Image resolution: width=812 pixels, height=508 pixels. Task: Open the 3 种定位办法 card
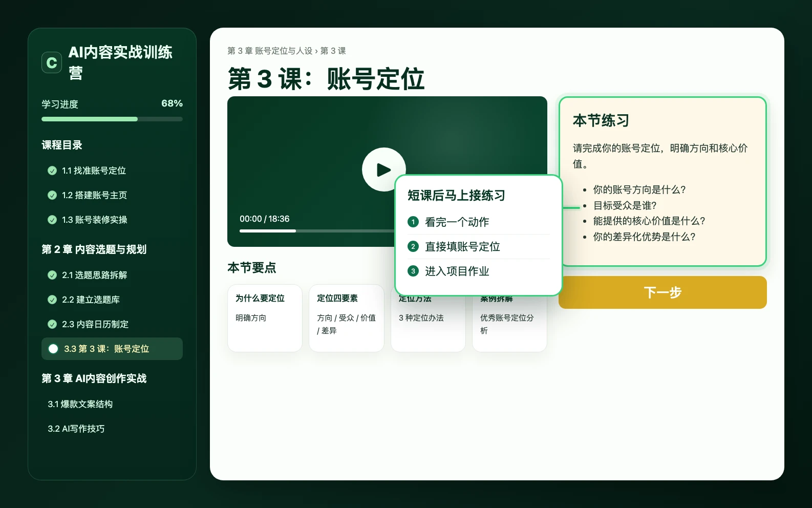tap(428, 324)
